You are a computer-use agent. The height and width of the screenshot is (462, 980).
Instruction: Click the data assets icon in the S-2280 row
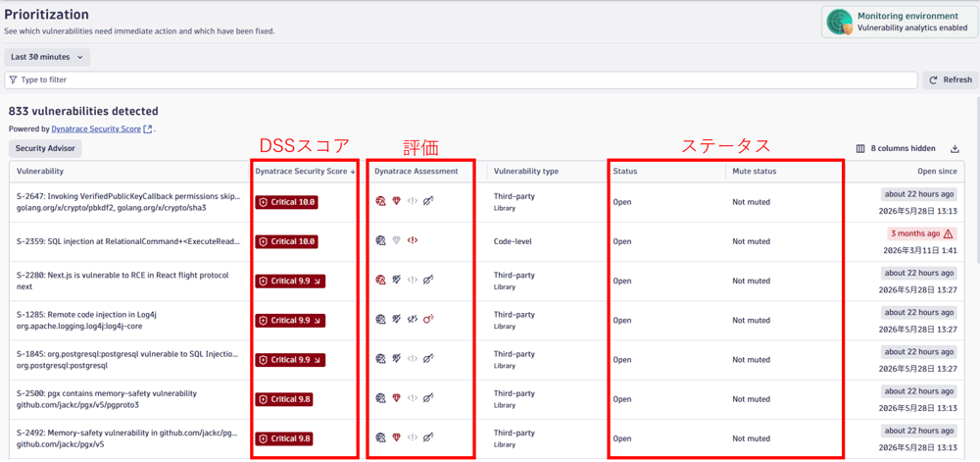428,281
